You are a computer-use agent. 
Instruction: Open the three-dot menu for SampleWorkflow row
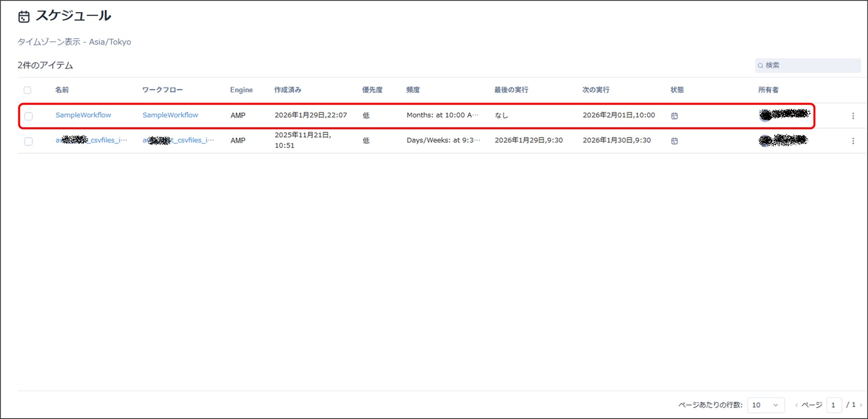(853, 116)
